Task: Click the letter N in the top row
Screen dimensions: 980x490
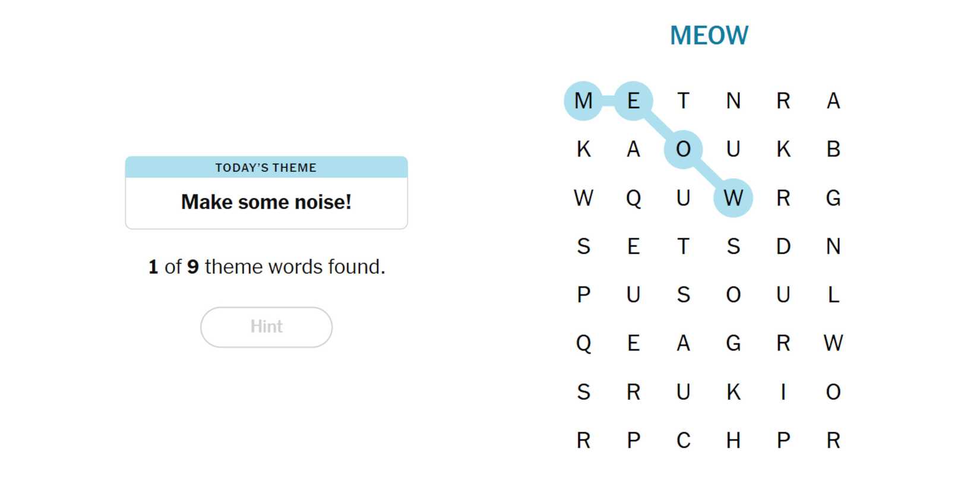Action: [733, 101]
